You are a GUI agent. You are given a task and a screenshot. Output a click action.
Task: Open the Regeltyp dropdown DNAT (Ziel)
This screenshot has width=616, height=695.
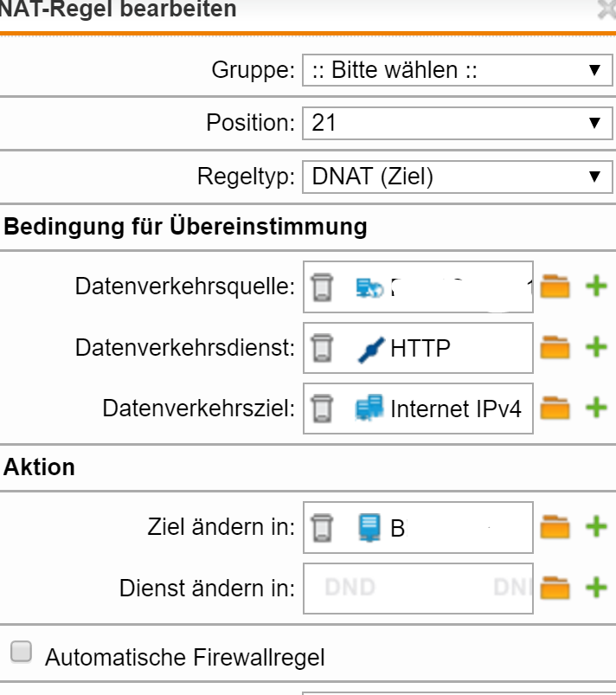(x=458, y=177)
